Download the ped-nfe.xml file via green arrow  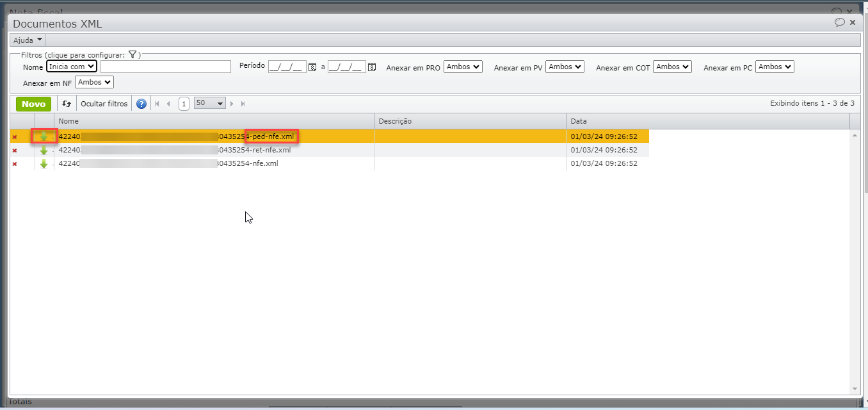[x=44, y=136]
